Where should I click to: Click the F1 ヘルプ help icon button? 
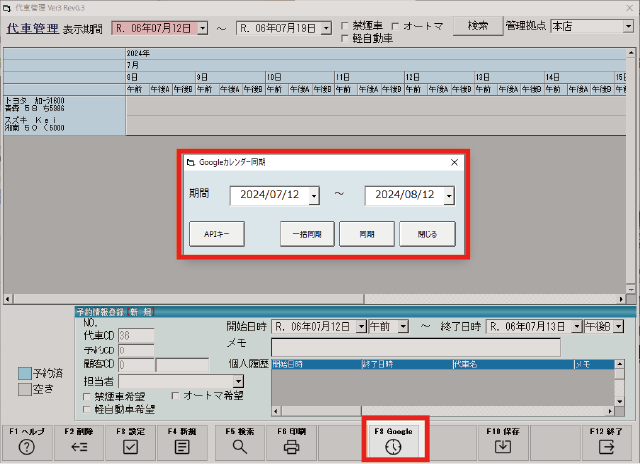pos(27,442)
